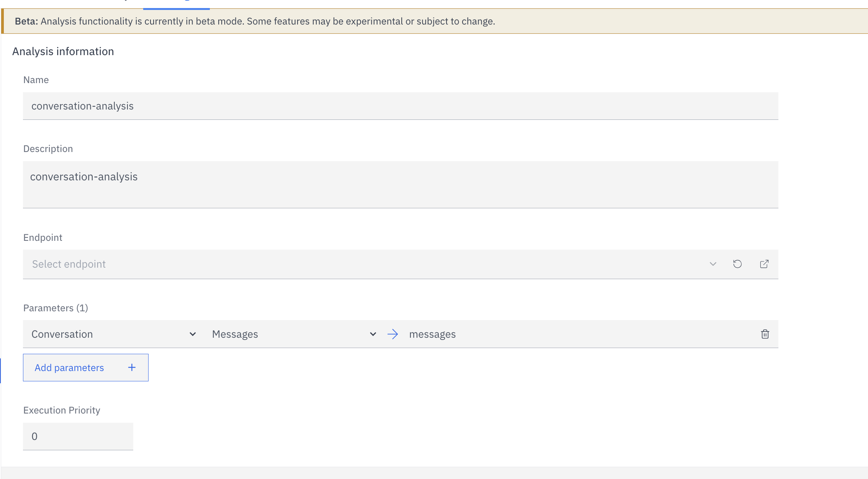The image size is (868, 479).
Task: Refresh the endpoint list
Action: click(737, 264)
